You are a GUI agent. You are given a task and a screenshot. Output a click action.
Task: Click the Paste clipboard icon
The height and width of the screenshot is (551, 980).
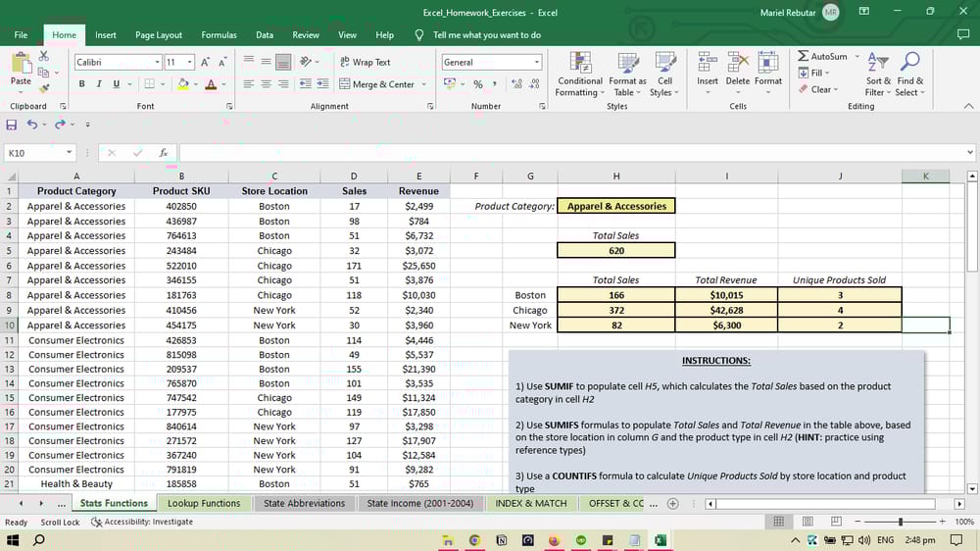click(x=21, y=64)
